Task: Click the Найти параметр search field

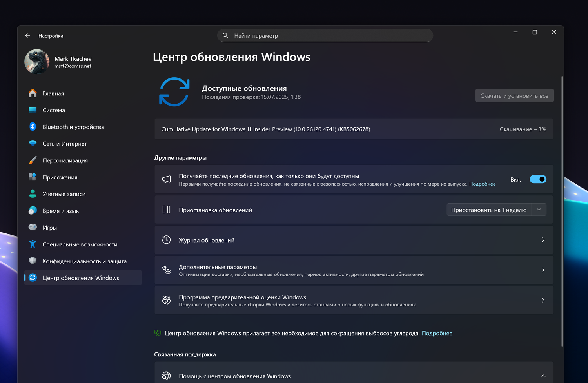Action: point(325,36)
